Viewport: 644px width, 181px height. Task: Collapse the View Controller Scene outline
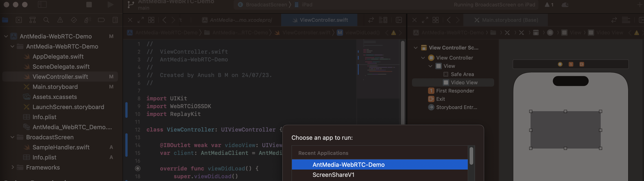[x=415, y=48]
